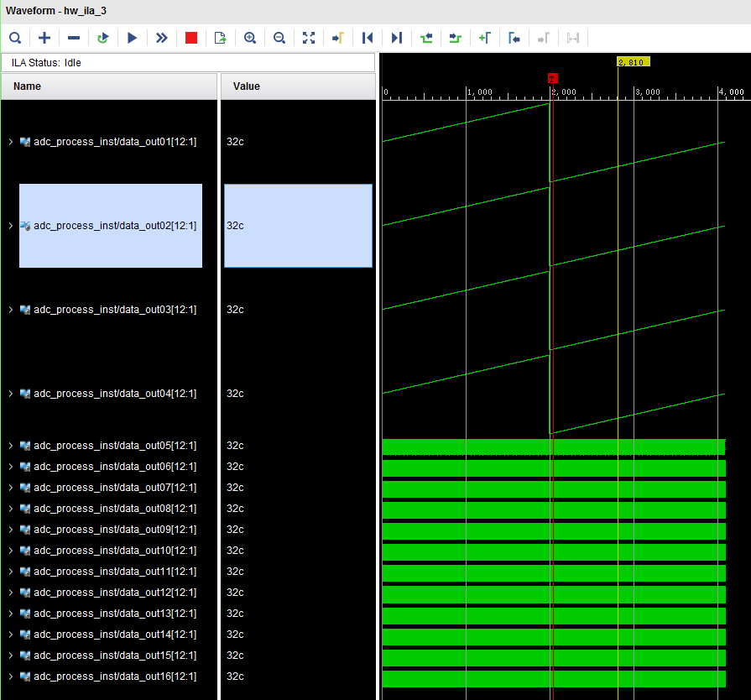The image size is (751, 700).
Task: Click the Name column header
Action: tap(109, 86)
